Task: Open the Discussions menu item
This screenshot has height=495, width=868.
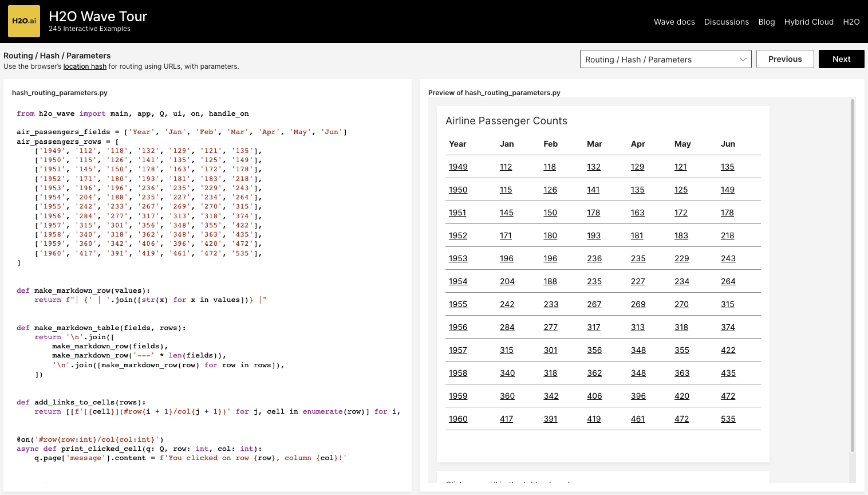Action: coord(726,22)
